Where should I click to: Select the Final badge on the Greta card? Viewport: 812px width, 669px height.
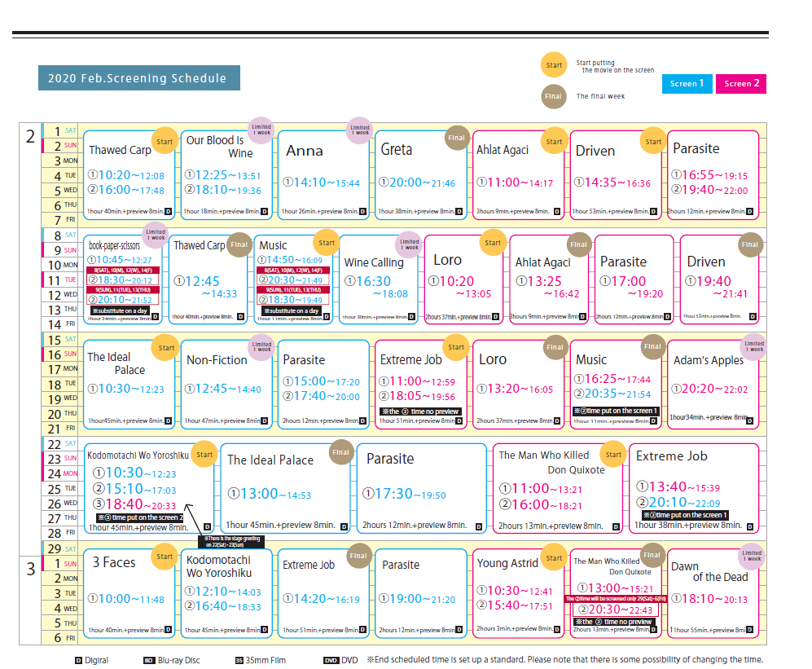pyautogui.click(x=457, y=138)
